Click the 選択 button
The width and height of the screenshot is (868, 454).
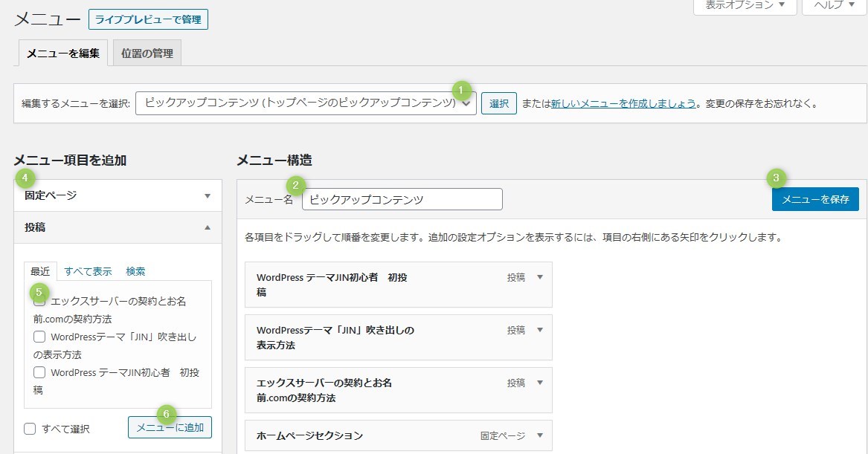pyautogui.click(x=499, y=103)
